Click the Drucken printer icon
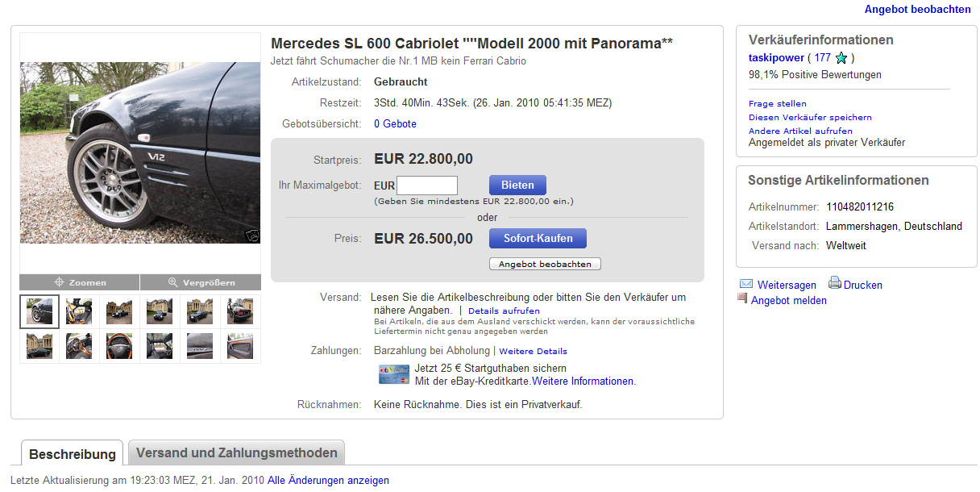The image size is (980, 492). pyautogui.click(x=835, y=283)
